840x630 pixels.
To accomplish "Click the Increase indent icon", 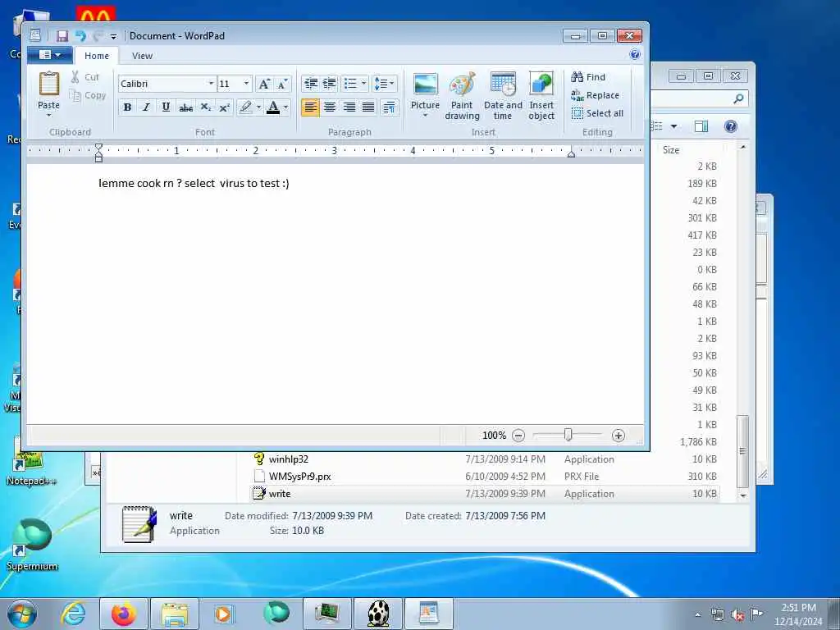I will click(x=330, y=84).
